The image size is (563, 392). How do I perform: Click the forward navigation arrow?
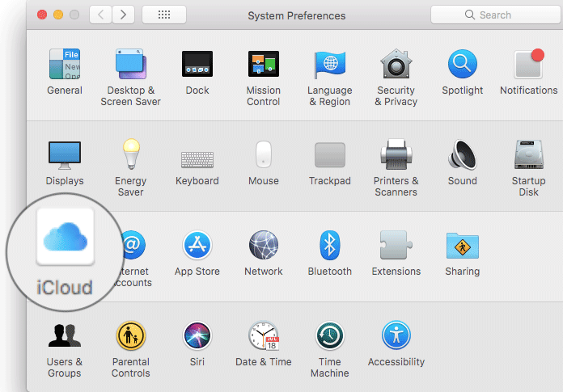click(124, 15)
